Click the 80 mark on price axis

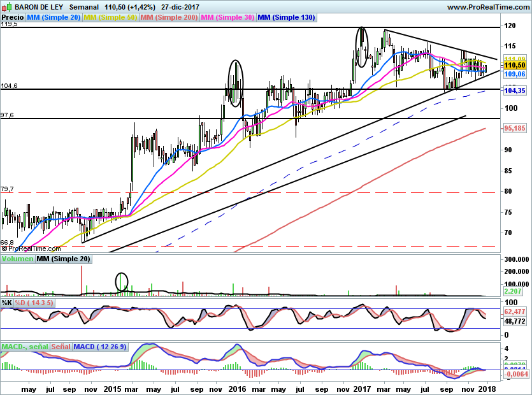point(508,191)
